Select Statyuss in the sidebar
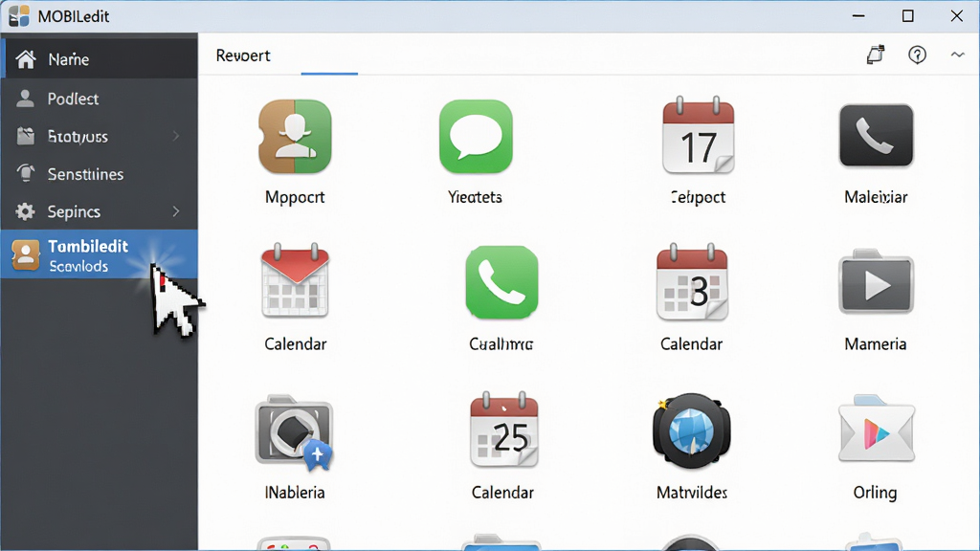This screenshot has width=980, height=551. point(99,136)
